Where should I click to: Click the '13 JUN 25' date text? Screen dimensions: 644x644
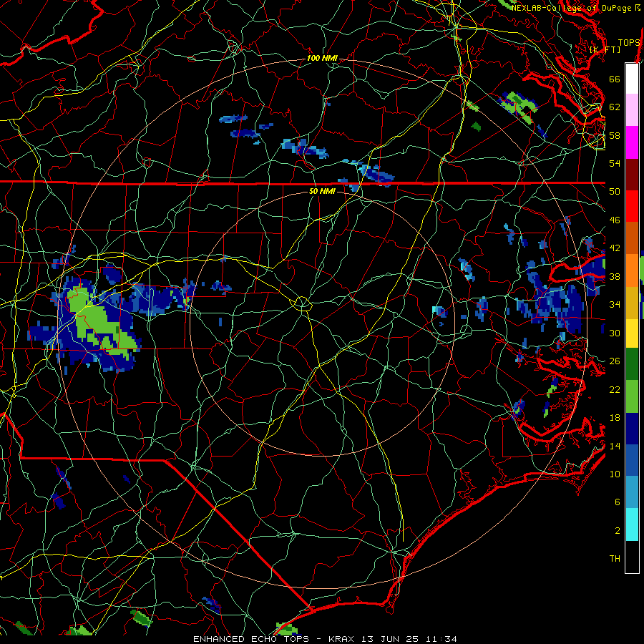tap(390, 639)
